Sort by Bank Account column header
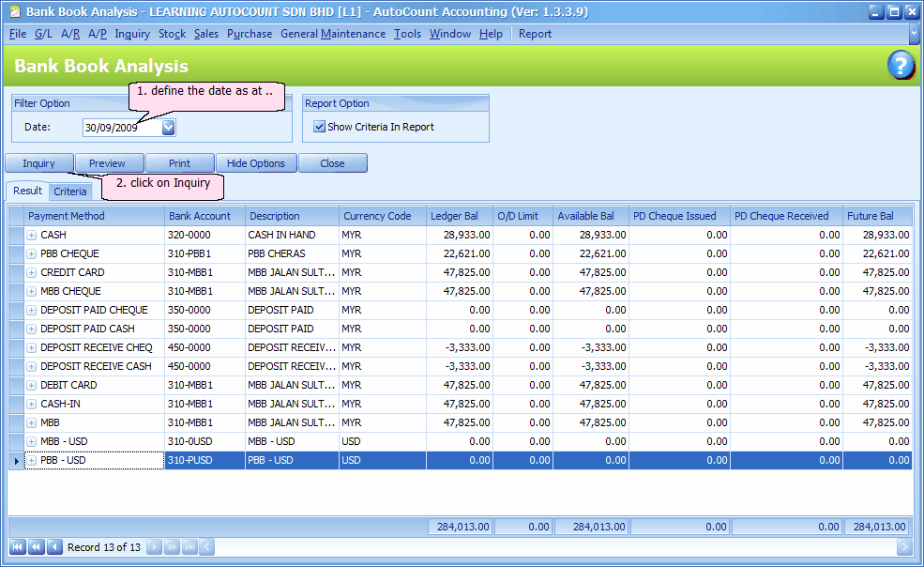This screenshot has height=567, width=924. coord(205,216)
